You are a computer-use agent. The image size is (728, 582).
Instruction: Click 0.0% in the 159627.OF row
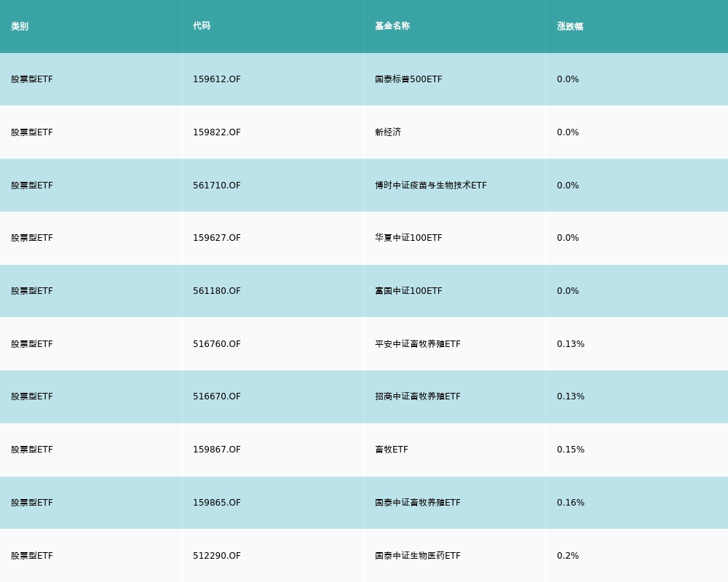pyautogui.click(x=568, y=238)
